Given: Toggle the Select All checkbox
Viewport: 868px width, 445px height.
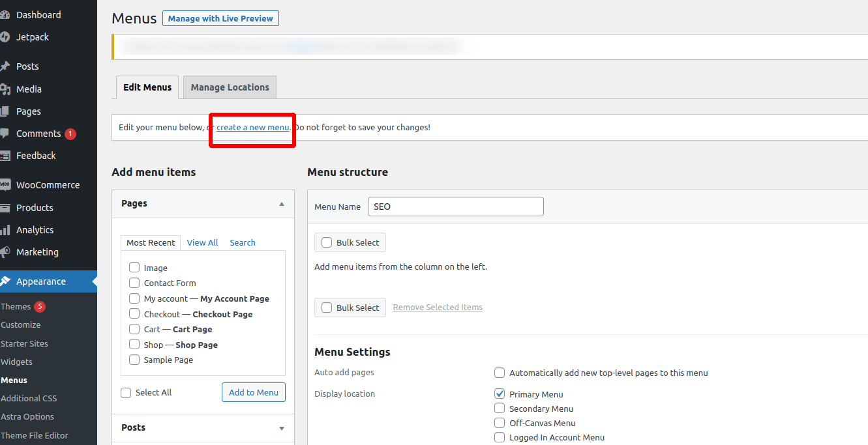Looking at the screenshot, I should click(x=126, y=393).
